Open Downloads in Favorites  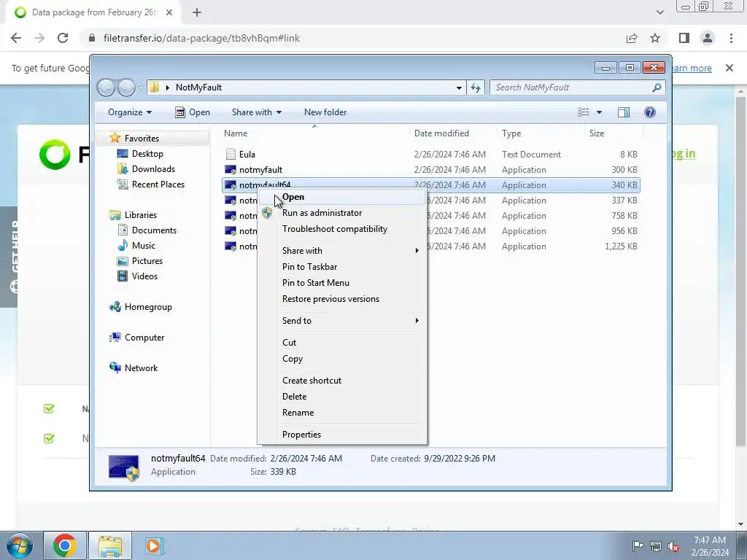tap(146, 169)
